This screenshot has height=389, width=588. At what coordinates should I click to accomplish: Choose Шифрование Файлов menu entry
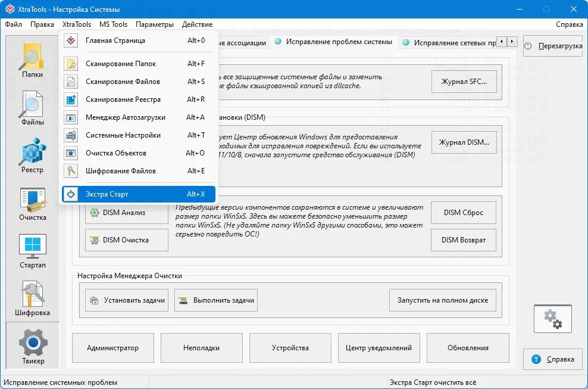pyautogui.click(x=139, y=171)
